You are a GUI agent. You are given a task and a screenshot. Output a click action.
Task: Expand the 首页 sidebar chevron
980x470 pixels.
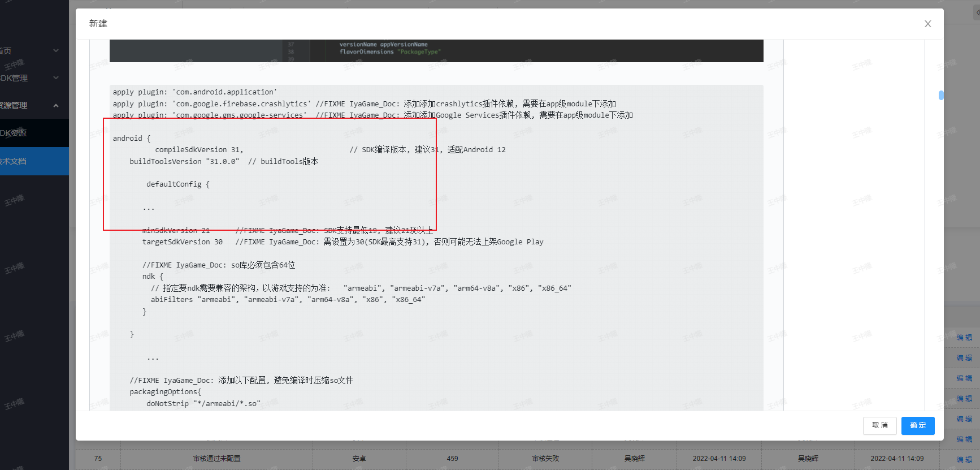56,51
